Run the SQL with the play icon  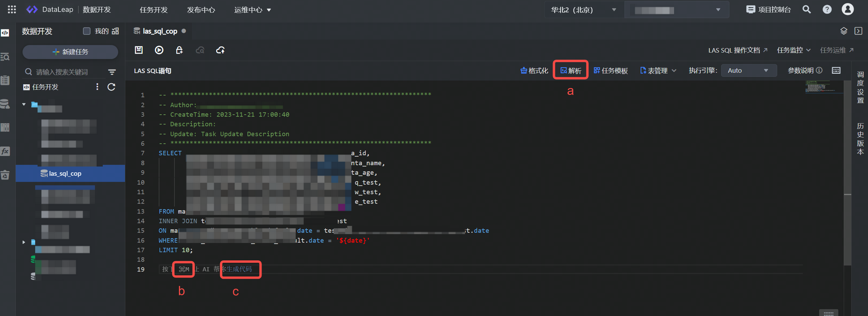(x=159, y=50)
